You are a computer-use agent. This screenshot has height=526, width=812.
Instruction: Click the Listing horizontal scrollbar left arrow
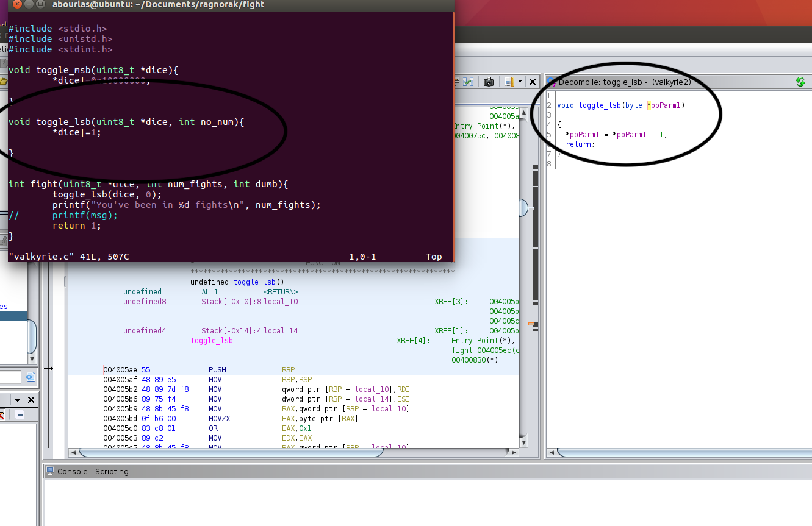[74, 453]
